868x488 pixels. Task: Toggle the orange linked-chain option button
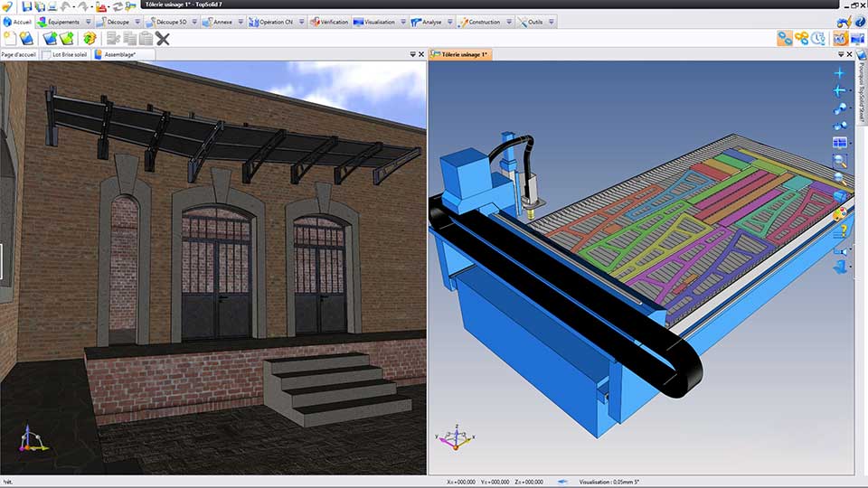click(x=801, y=38)
